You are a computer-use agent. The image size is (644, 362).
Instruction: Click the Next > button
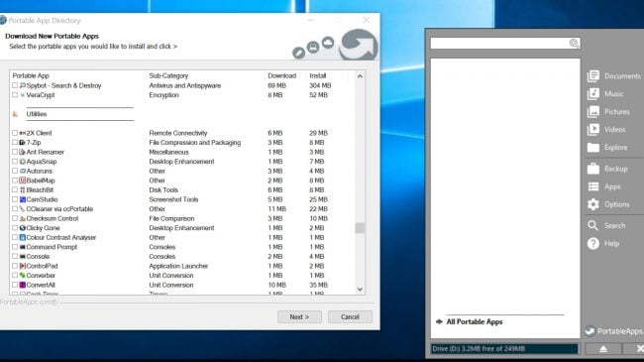point(299,316)
